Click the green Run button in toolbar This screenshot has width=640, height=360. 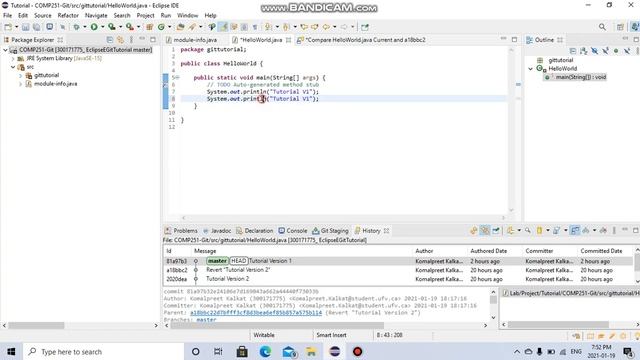tap(94, 27)
